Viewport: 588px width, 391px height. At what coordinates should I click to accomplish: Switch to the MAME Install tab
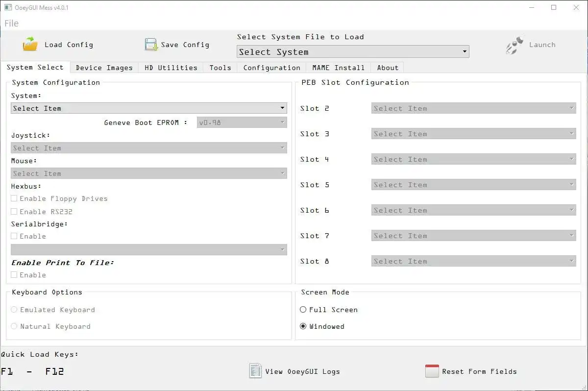point(339,68)
